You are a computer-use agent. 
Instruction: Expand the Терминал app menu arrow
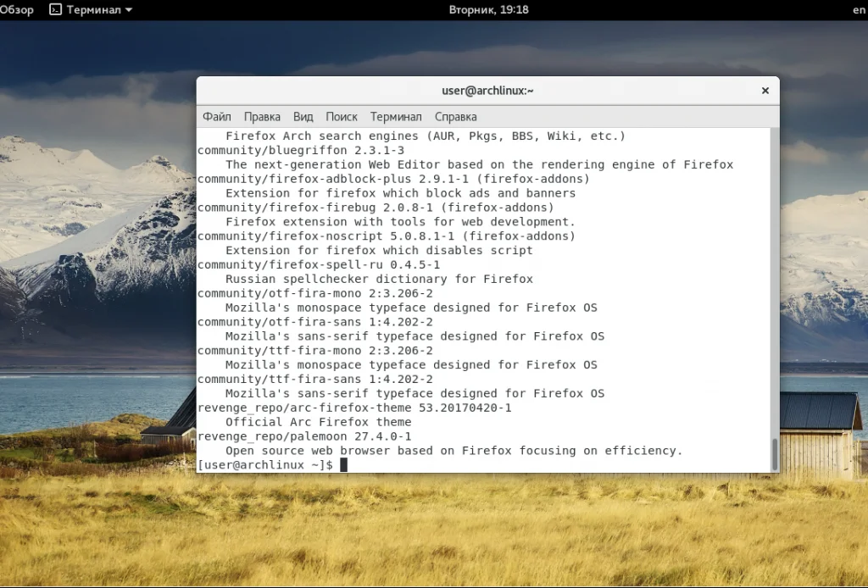pyautogui.click(x=129, y=10)
